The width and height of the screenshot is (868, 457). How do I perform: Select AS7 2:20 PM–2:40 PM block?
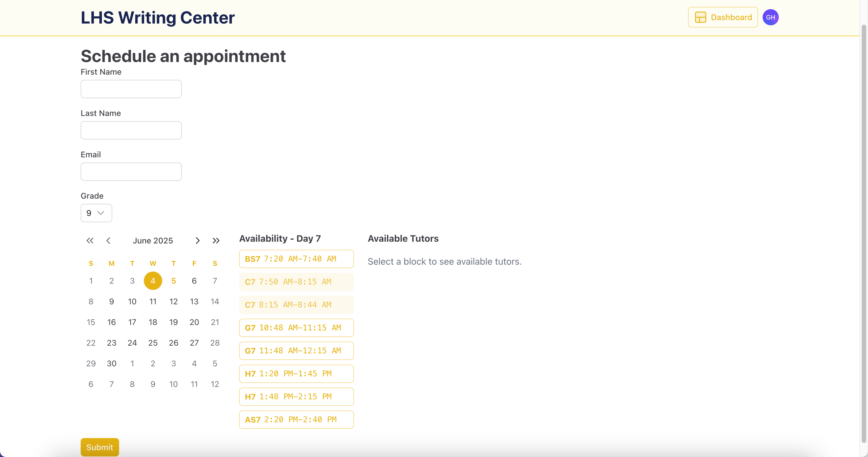pos(296,420)
